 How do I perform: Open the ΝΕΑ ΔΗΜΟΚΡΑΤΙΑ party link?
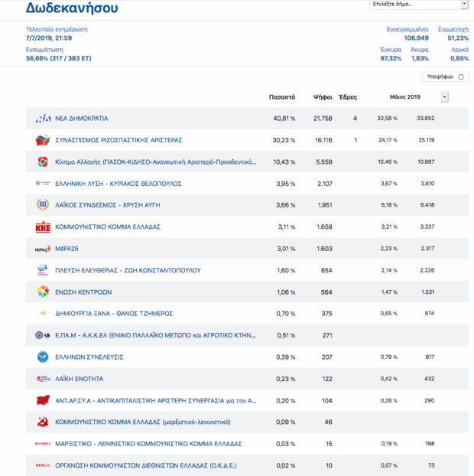[x=82, y=119]
